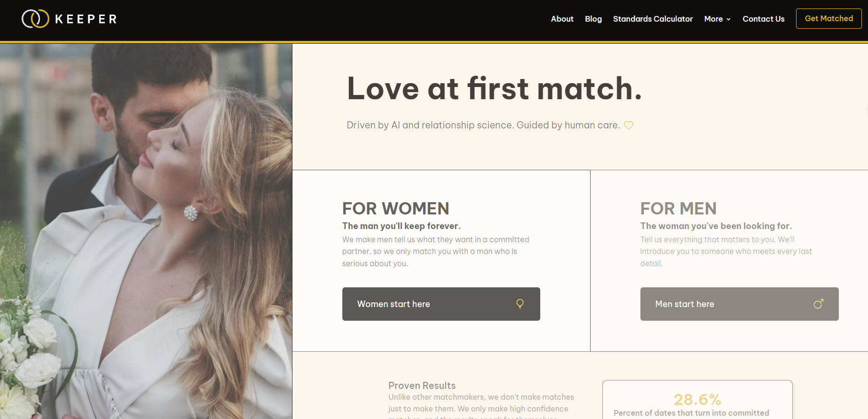Go to the Blog page
Viewport: 868px width, 419px height.
[593, 19]
